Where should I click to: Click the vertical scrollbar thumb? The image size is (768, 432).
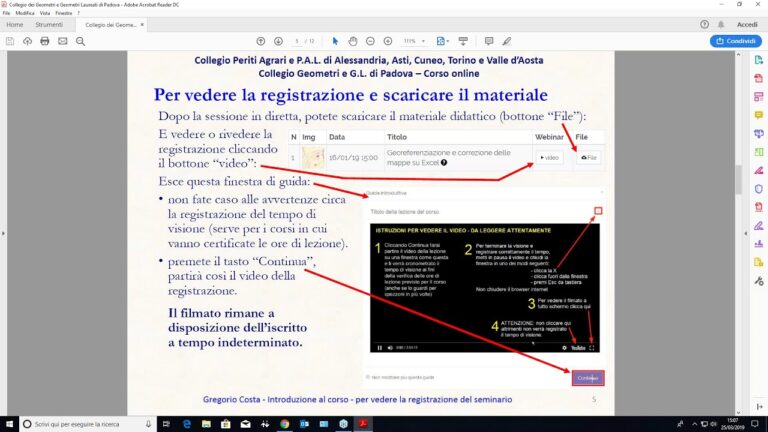pyautogui.click(x=739, y=181)
